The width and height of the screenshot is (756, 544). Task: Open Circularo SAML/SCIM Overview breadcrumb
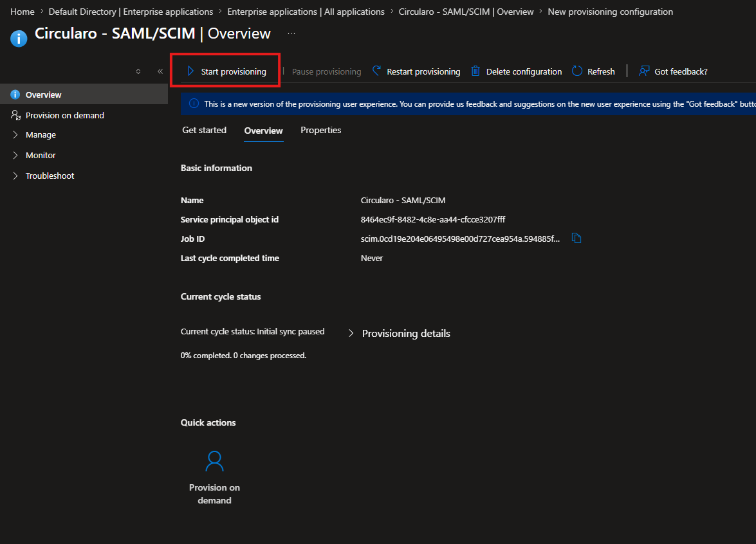point(466,12)
